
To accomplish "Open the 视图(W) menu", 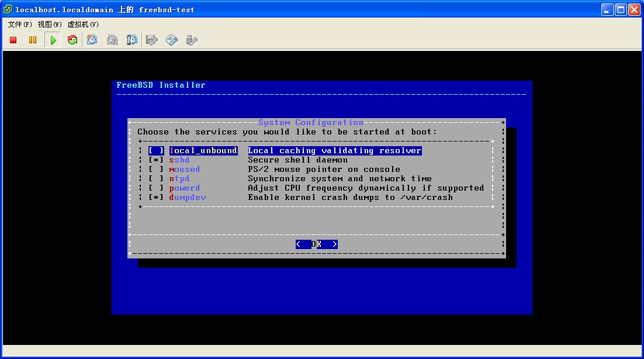I will tap(50, 25).
